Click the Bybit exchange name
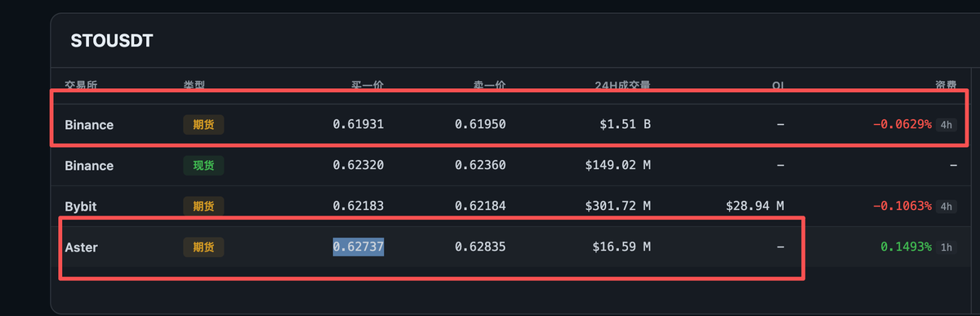 [81, 207]
